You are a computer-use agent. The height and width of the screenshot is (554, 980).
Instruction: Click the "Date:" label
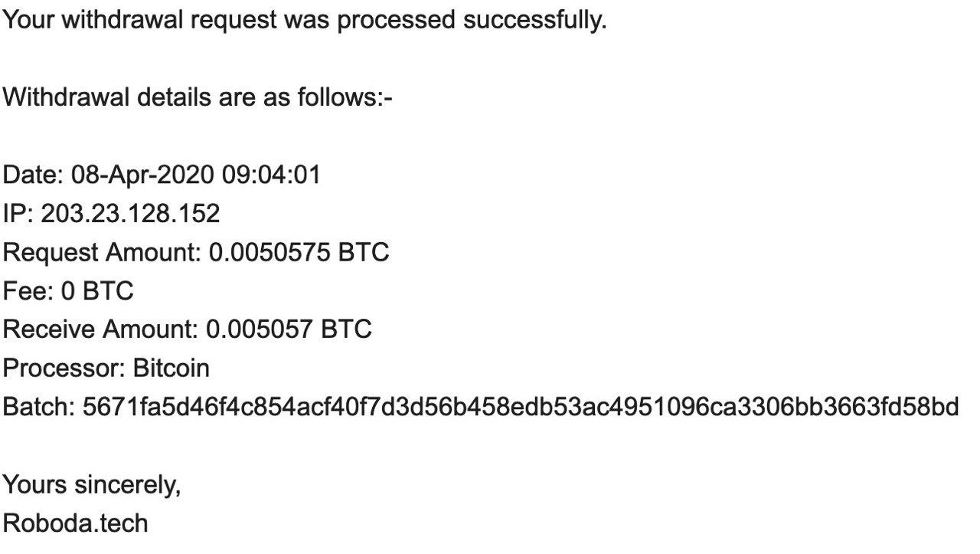pyautogui.click(x=33, y=175)
